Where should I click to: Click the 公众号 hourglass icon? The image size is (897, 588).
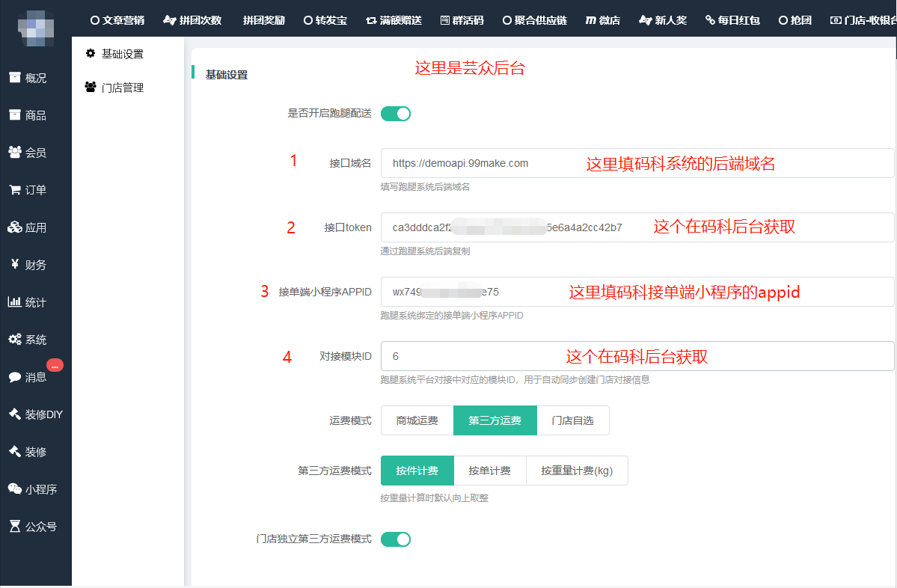point(15,526)
